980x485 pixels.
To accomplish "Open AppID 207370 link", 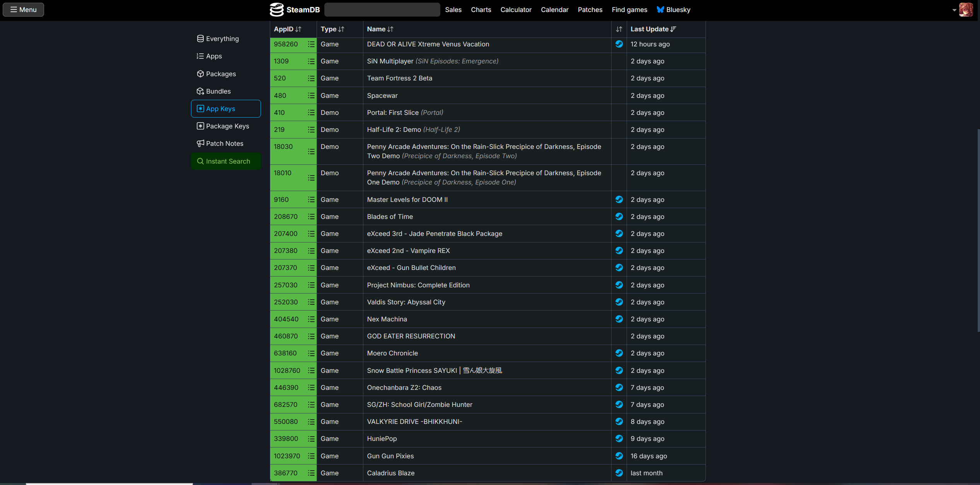I will coord(285,268).
